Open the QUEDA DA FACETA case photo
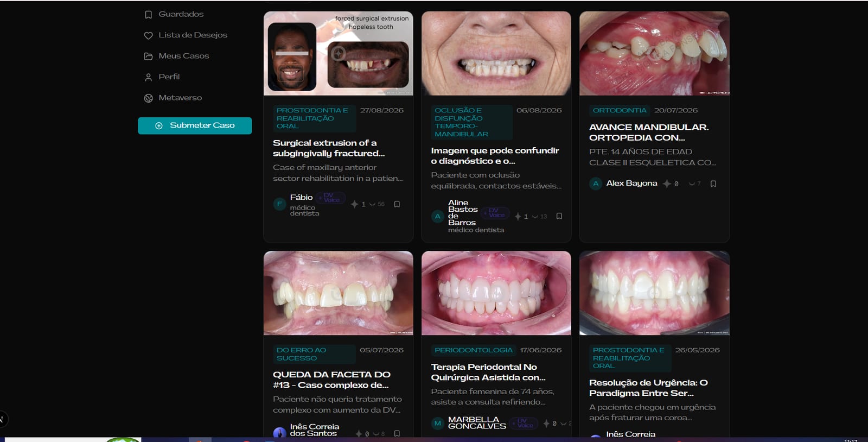 point(339,293)
